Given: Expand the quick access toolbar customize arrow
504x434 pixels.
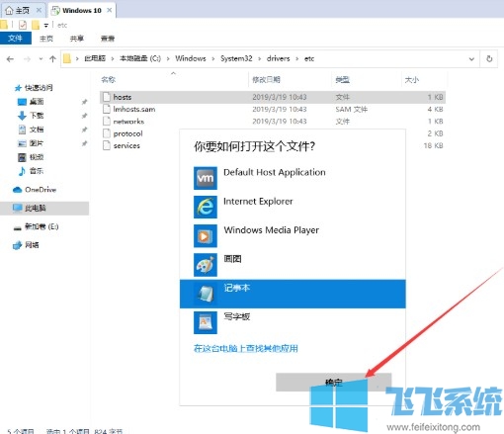Looking at the screenshot, I should (x=45, y=26).
